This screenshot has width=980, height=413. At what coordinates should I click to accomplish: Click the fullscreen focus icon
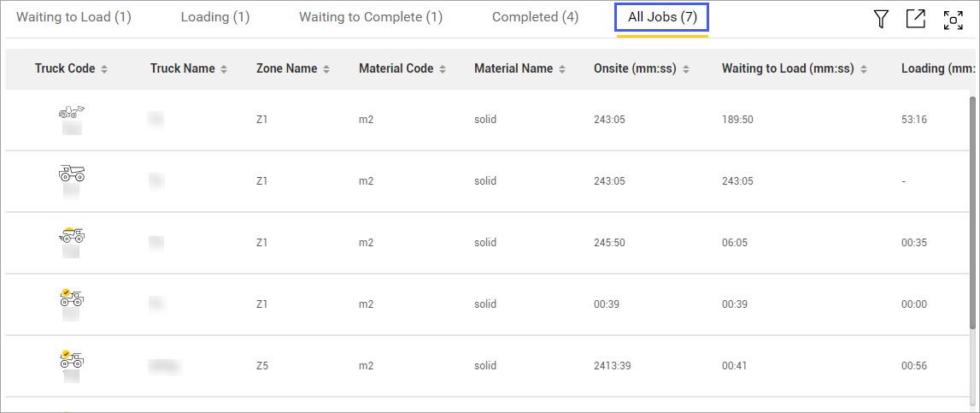(x=953, y=21)
